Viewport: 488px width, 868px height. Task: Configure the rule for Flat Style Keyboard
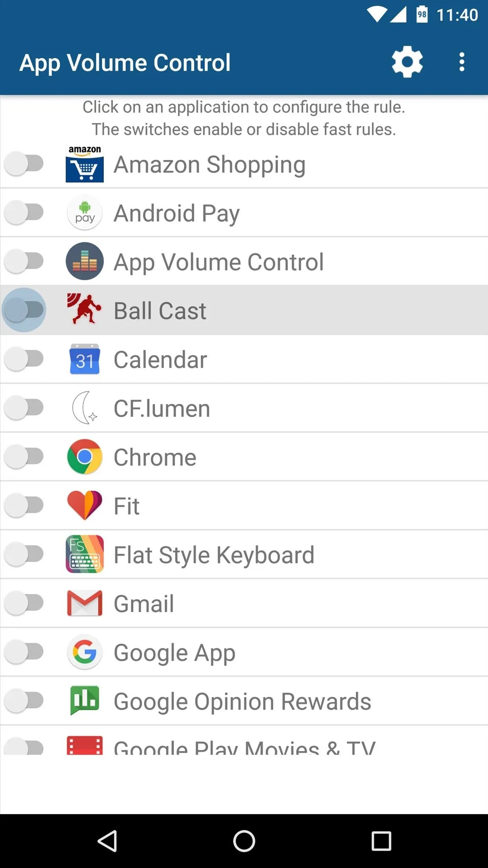244,554
